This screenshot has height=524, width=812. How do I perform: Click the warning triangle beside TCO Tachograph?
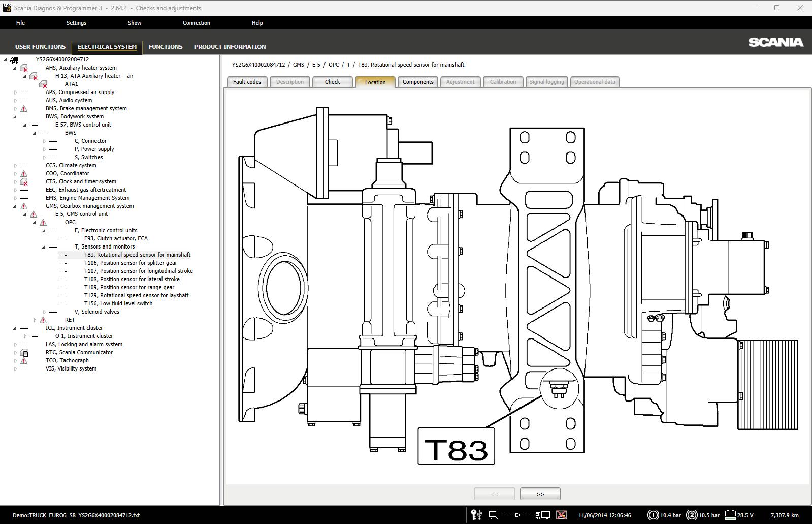(24, 361)
